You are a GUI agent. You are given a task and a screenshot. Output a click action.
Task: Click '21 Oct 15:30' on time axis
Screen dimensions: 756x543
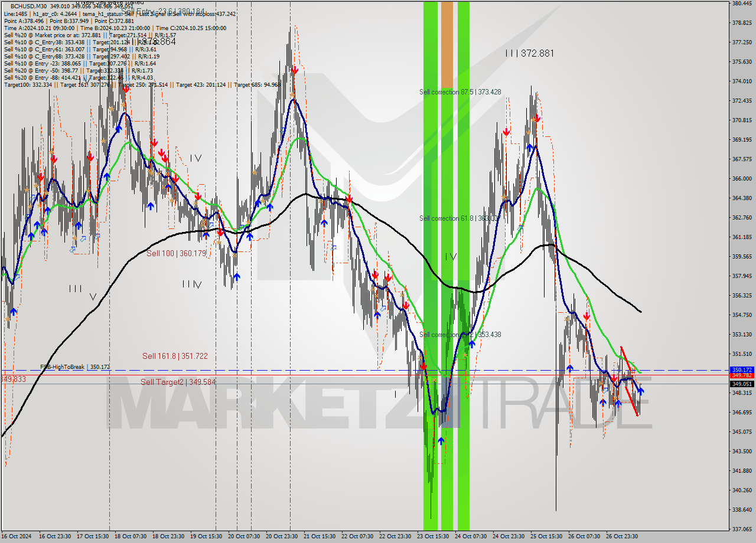(x=320, y=537)
